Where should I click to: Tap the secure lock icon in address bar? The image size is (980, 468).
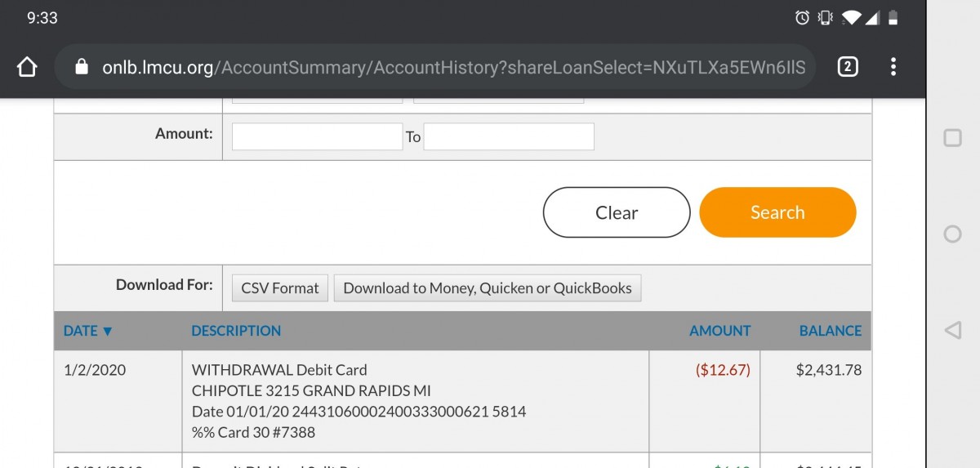(81, 67)
